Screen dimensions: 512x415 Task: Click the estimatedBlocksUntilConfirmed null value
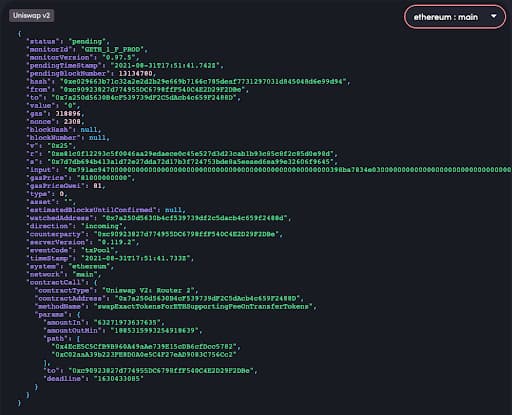coord(174,210)
